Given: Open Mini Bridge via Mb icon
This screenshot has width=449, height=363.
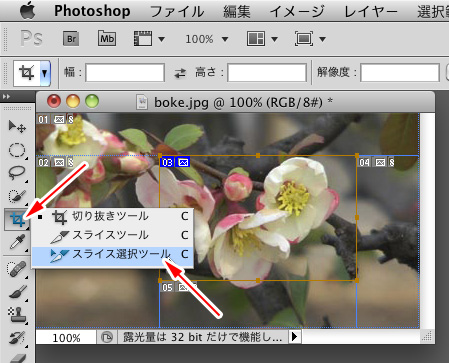Looking at the screenshot, I should [x=107, y=39].
